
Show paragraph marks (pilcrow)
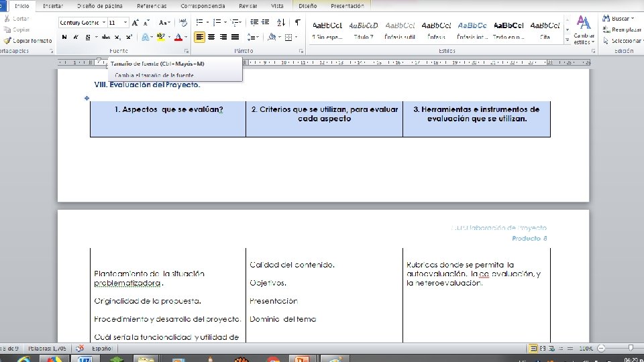click(x=297, y=22)
